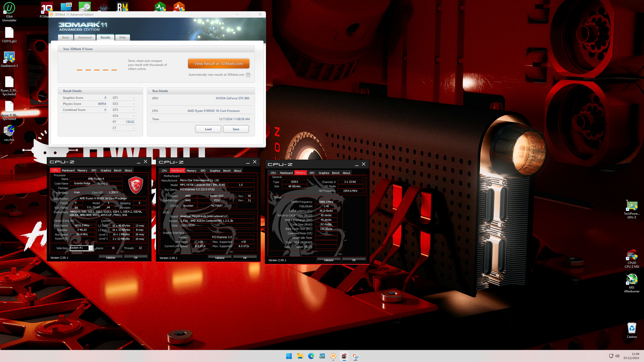
Task: Click View Result at 3DMark.com button
Action: (x=219, y=64)
